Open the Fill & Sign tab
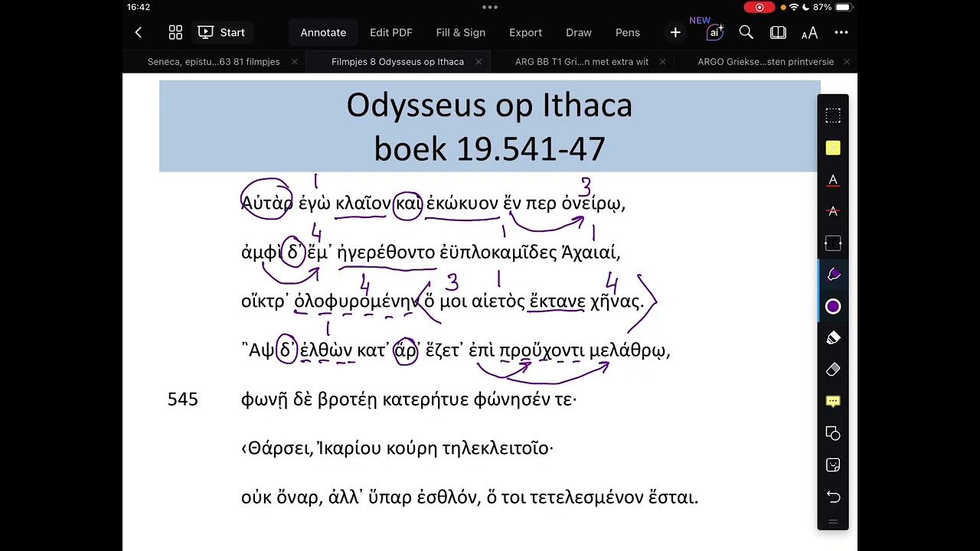The image size is (980, 551). point(461,32)
